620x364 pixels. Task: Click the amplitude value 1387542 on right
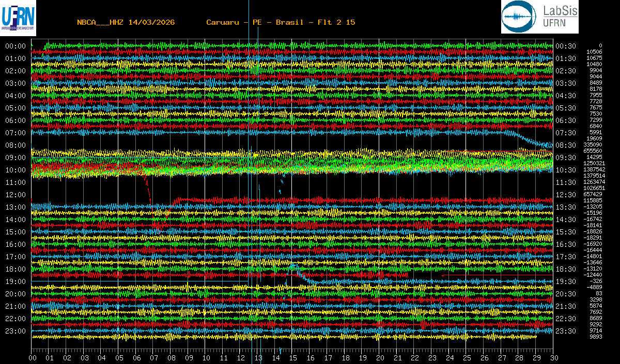594,169
